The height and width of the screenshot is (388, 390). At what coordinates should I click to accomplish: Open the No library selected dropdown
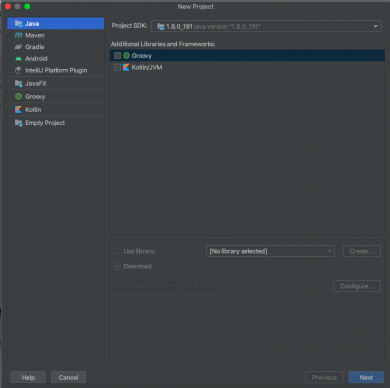tap(270, 251)
